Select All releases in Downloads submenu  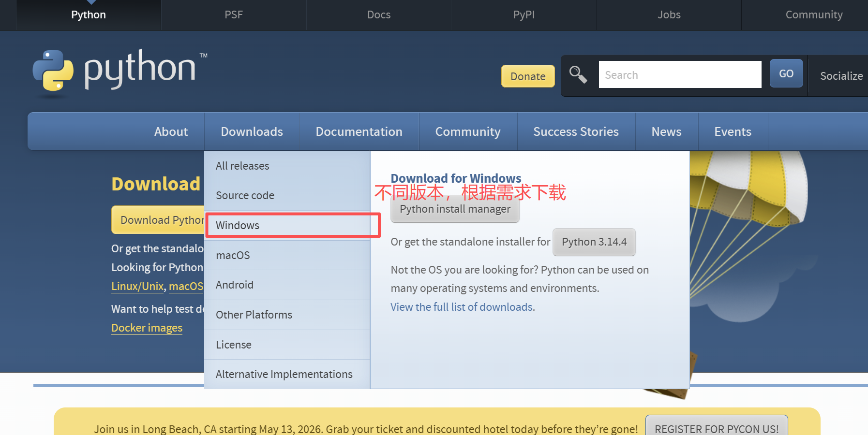pyautogui.click(x=287, y=166)
